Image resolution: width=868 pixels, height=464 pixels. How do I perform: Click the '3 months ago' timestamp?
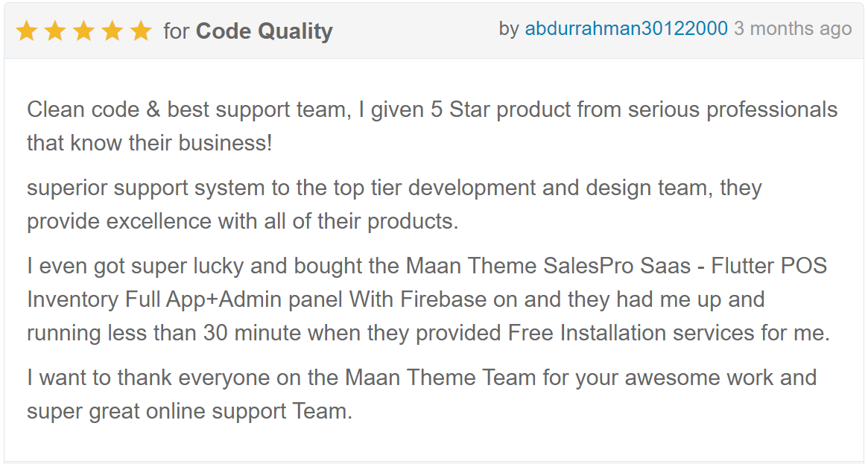tap(793, 29)
